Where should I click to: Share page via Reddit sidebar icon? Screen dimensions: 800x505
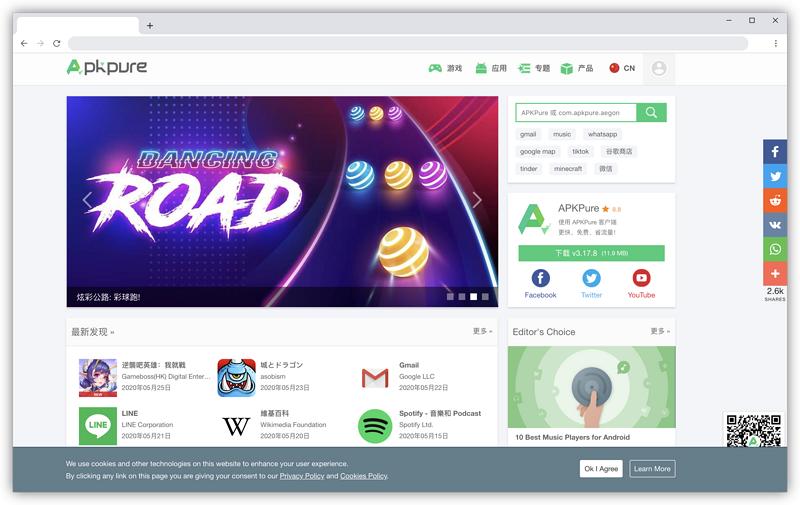point(774,200)
